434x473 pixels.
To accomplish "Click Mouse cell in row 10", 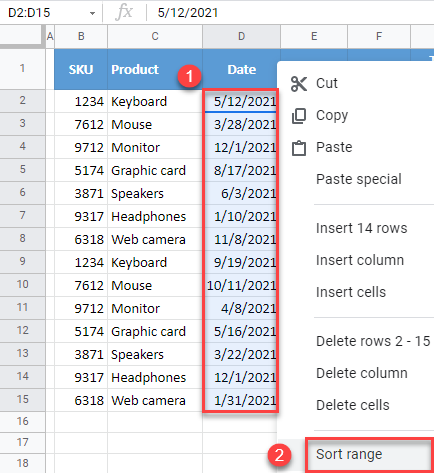I will [155, 285].
